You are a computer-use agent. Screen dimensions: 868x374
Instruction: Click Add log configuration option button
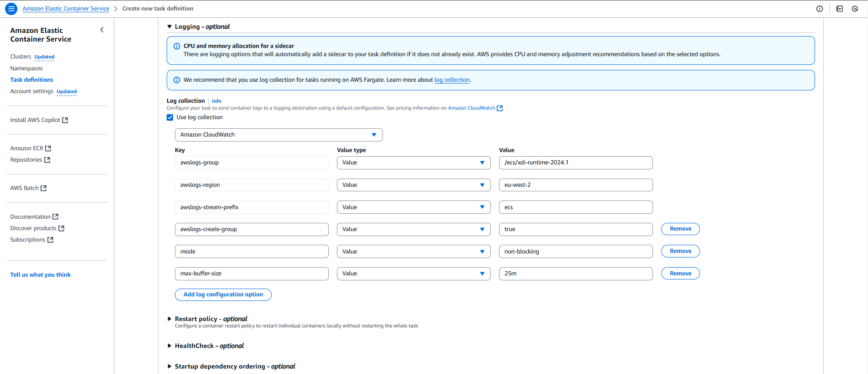(x=223, y=295)
